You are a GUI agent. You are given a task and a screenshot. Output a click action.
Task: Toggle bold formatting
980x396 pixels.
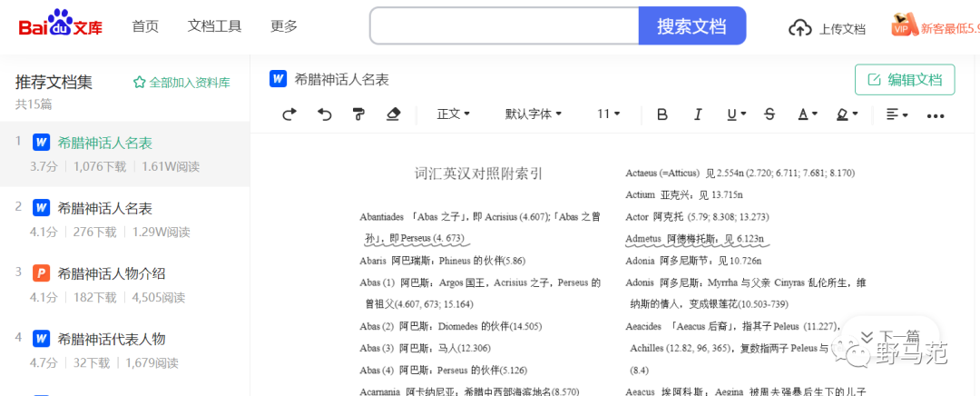662,114
